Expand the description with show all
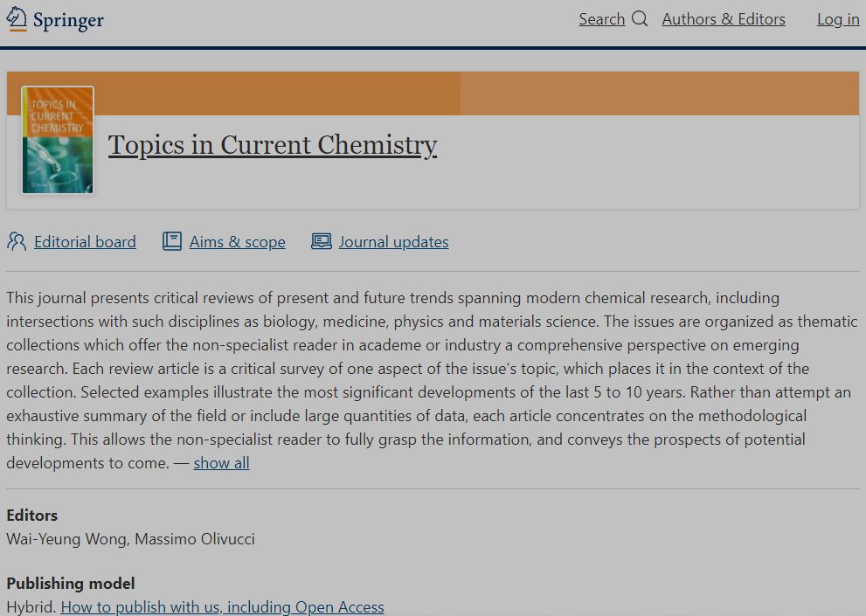The width and height of the screenshot is (866, 616). point(221,463)
